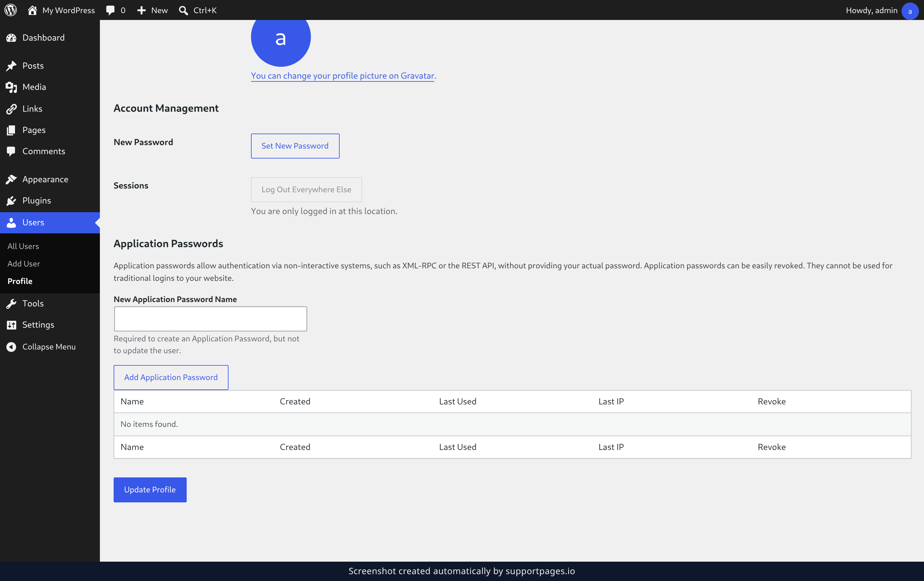
Task: Click 'You are only logged in' text
Action: click(324, 211)
